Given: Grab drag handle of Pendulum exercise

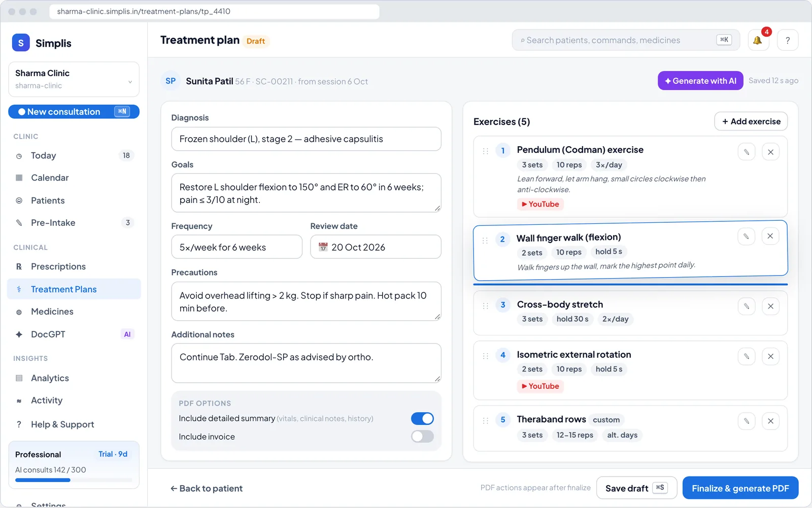Looking at the screenshot, I should tap(486, 151).
